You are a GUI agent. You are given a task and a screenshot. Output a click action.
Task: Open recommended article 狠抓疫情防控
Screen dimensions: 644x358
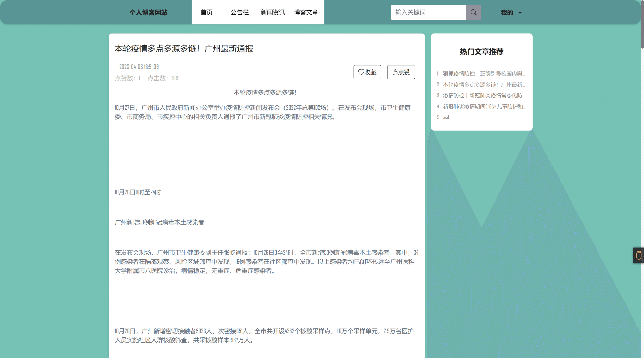click(484, 73)
